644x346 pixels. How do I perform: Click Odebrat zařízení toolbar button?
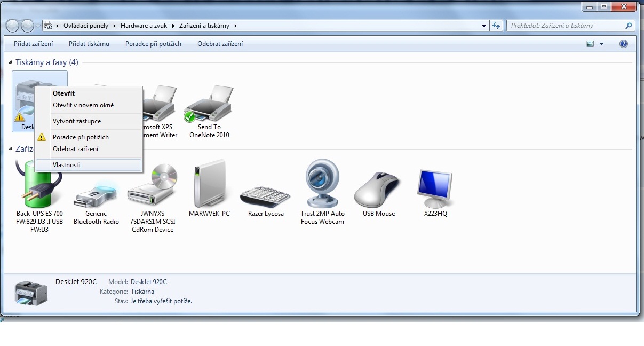(x=220, y=44)
